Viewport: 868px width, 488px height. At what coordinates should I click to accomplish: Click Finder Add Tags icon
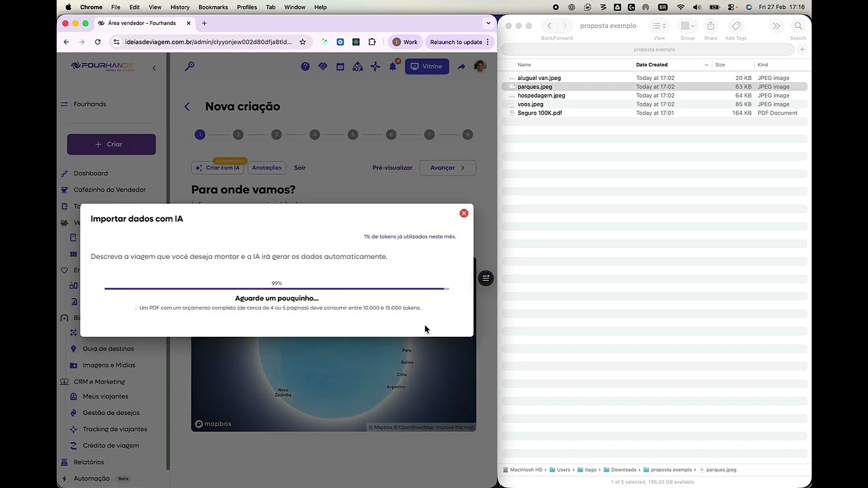(736, 26)
